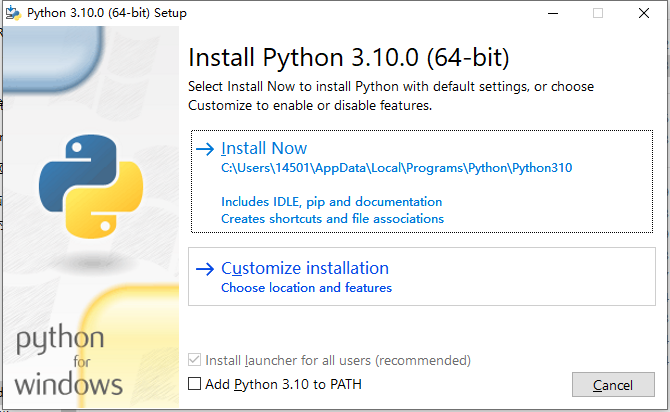Toggle the Install launcher for all users checkbox
Screen dimensions: 670x412
(195, 360)
